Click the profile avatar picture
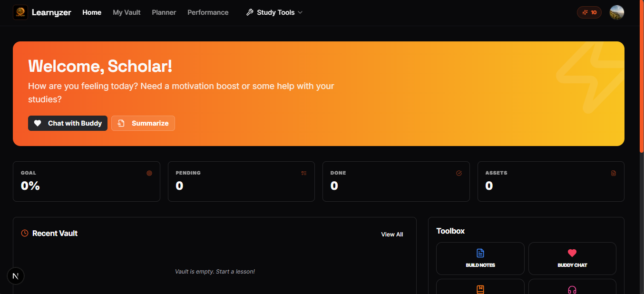Viewport: 644px width, 294px height. (616, 12)
